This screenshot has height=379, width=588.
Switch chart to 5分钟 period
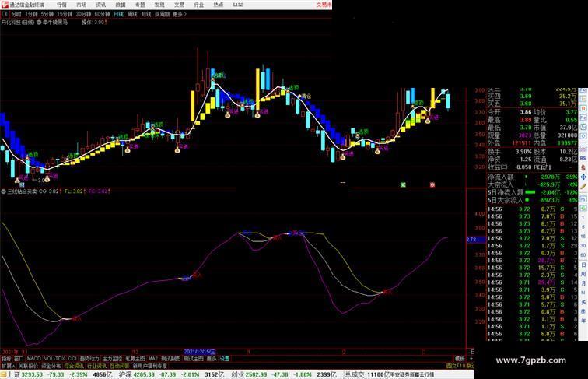pyautogui.click(x=47, y=14)
